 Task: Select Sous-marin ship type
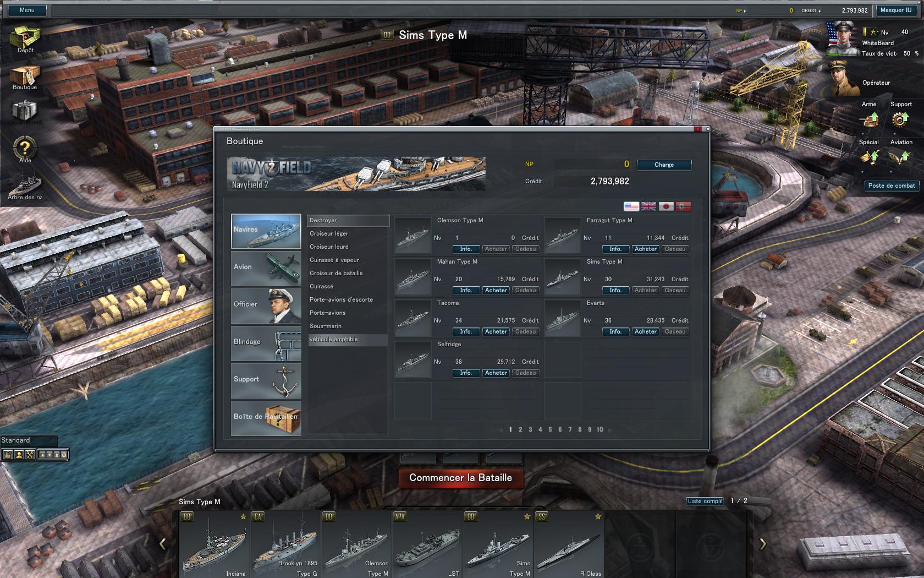pos(348,326)
